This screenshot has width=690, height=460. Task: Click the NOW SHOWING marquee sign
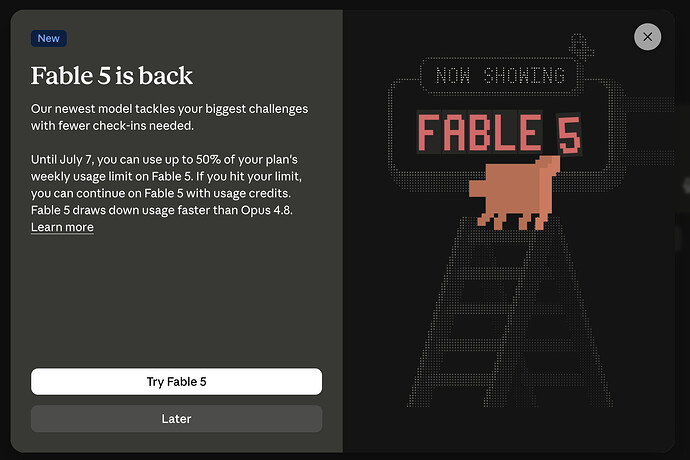point(500,75)
